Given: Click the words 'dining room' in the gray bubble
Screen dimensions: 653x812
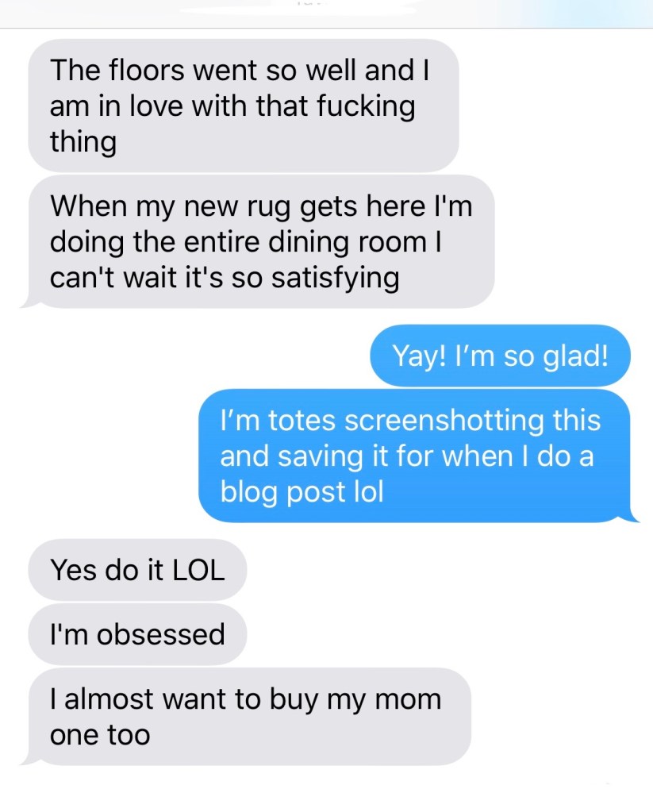Looking at the screenshot, I should pyautogui.click(x=345, y=242).
